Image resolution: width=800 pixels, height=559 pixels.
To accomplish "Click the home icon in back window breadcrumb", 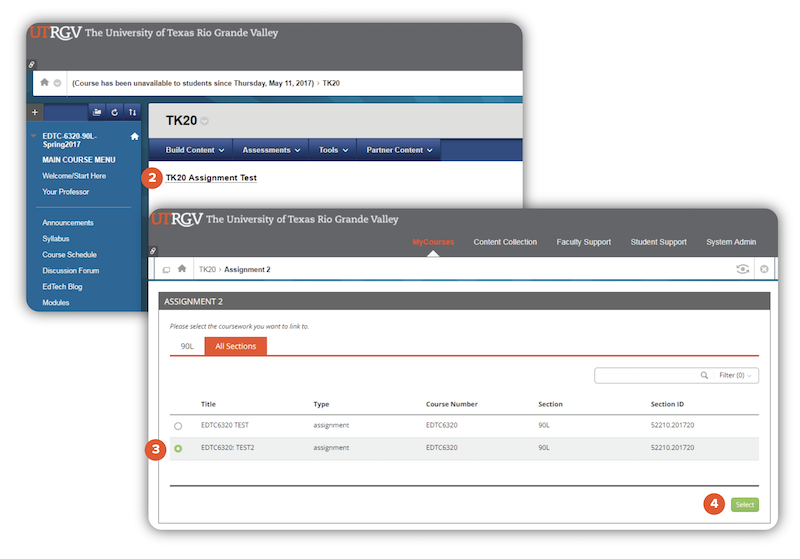I will pyautogui.click(x=45, y=82).
